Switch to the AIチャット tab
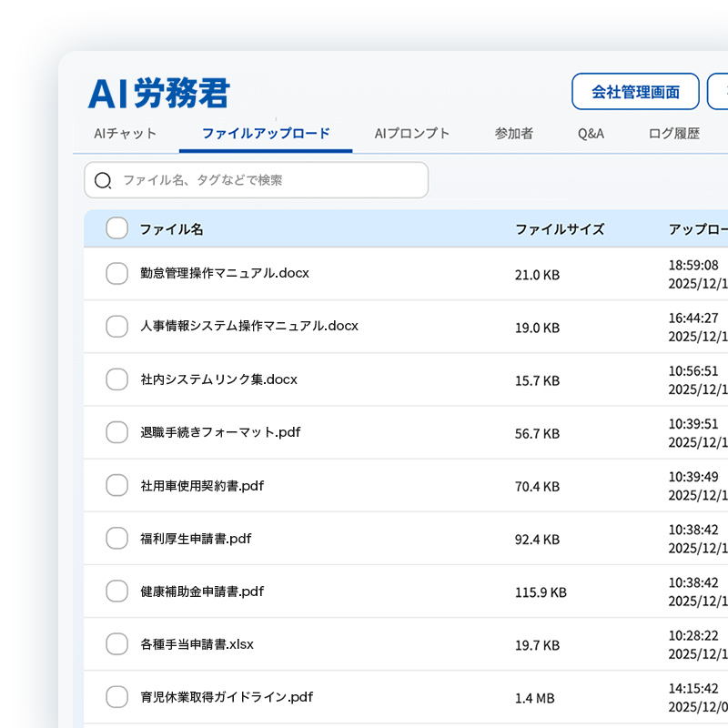728x728 pixels. (x=126, y=134)
